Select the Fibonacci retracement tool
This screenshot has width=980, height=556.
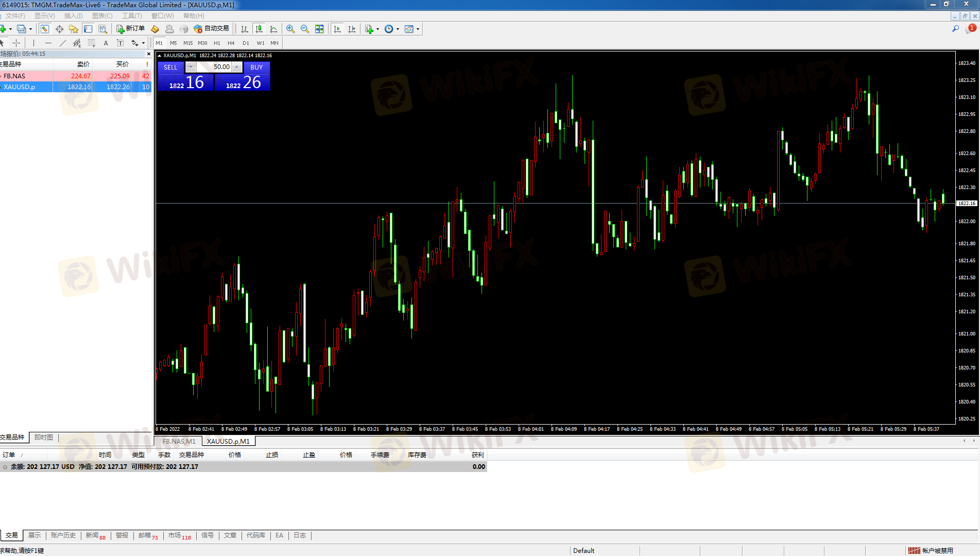92,43
